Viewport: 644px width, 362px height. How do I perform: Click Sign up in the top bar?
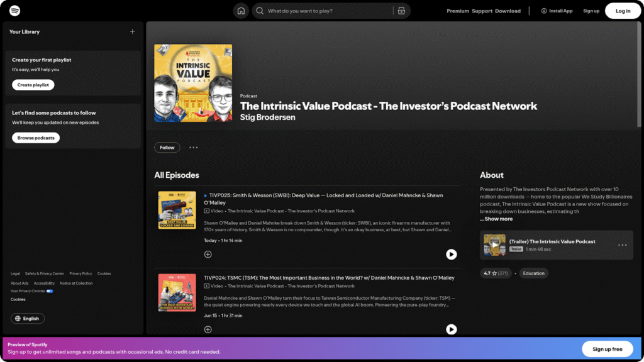pyautogui.click(x=591, y=11)
